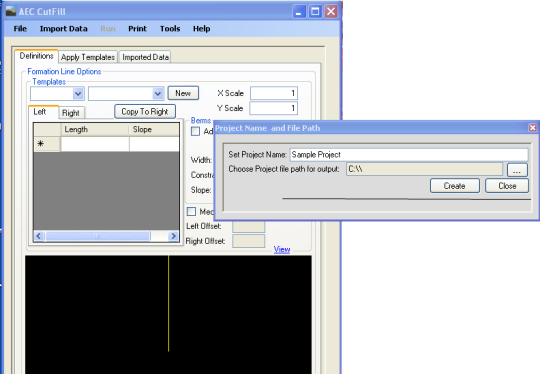The image size is (540, 374).
Task: Expand the second Templates dropdown
Action: point(158,94)
